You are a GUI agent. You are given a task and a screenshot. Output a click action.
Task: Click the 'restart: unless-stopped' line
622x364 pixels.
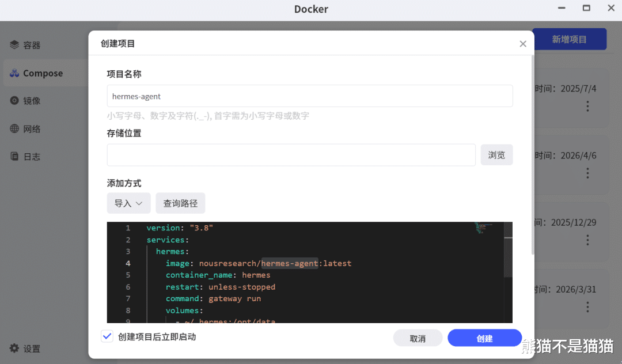click(220, 287)
